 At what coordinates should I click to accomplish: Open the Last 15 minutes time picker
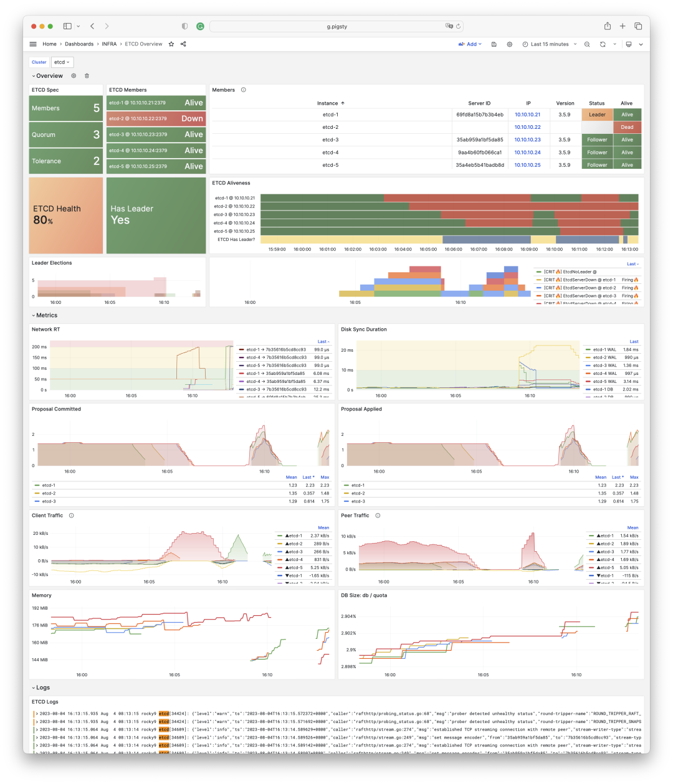point(549,44)
